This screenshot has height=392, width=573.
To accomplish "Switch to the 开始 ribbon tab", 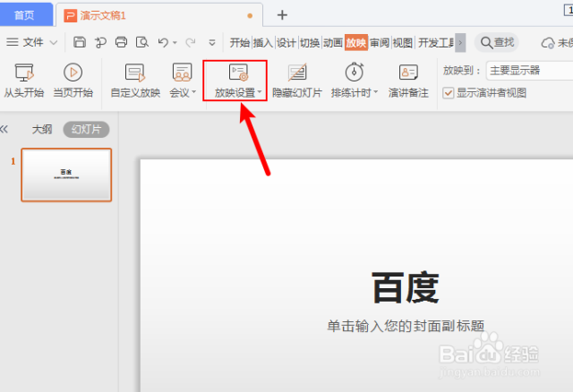I will click(240, 43).
